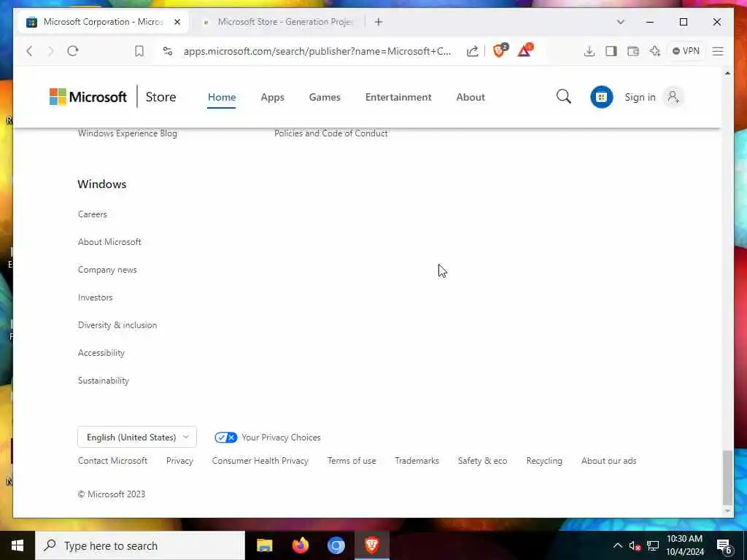This screenshot has width=747, height=560.
Task: Open the Careers link
Action: click(x=93, y=214)
